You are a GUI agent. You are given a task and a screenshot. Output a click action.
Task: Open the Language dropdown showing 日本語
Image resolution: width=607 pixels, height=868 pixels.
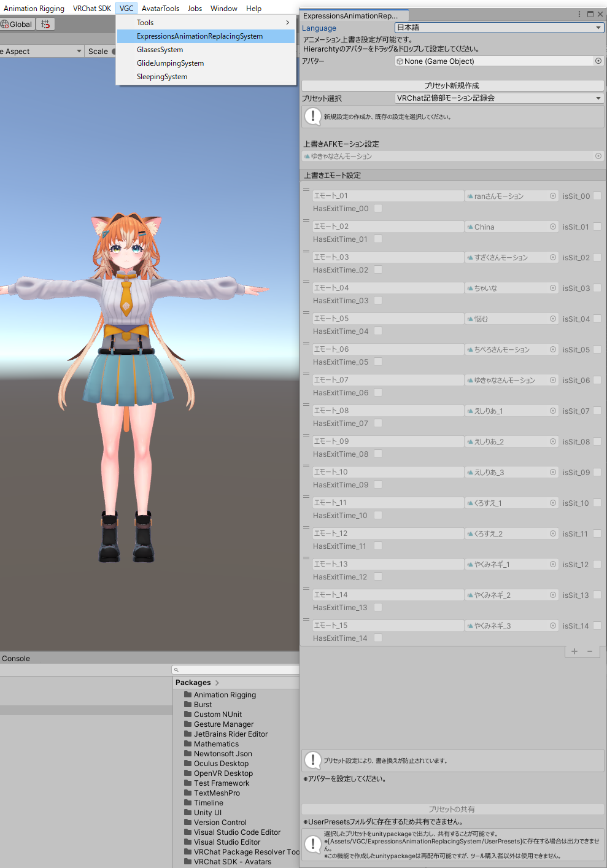[498, 28]
